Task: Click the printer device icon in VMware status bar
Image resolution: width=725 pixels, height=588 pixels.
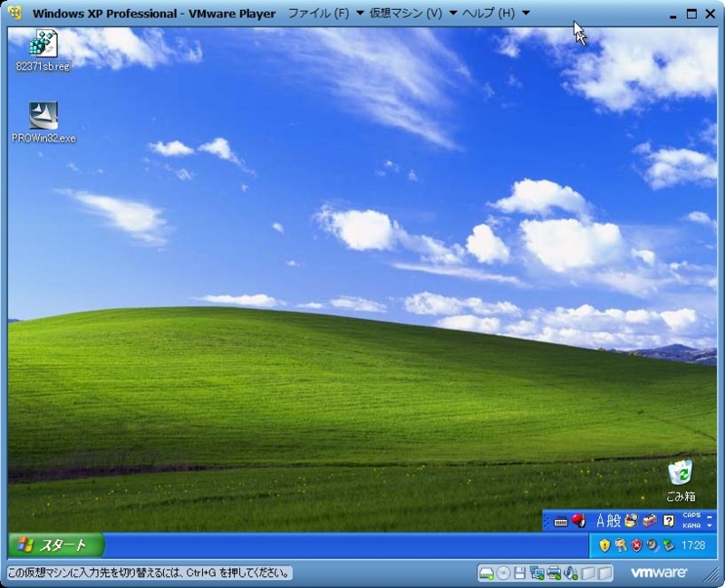Action: point(554,572)
